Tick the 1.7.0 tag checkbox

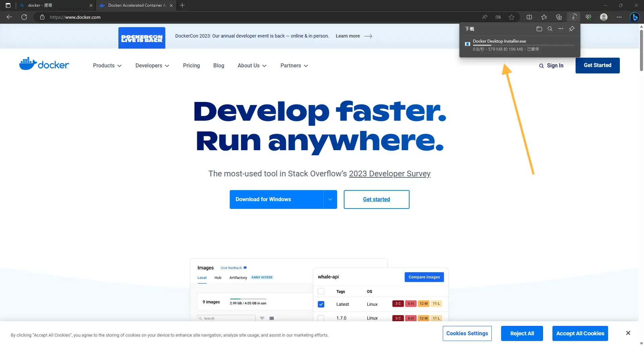click(x=321, y=318)
